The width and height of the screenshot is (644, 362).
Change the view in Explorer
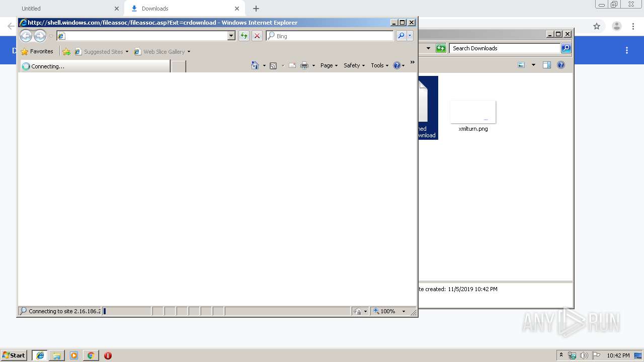coord(521,65)
